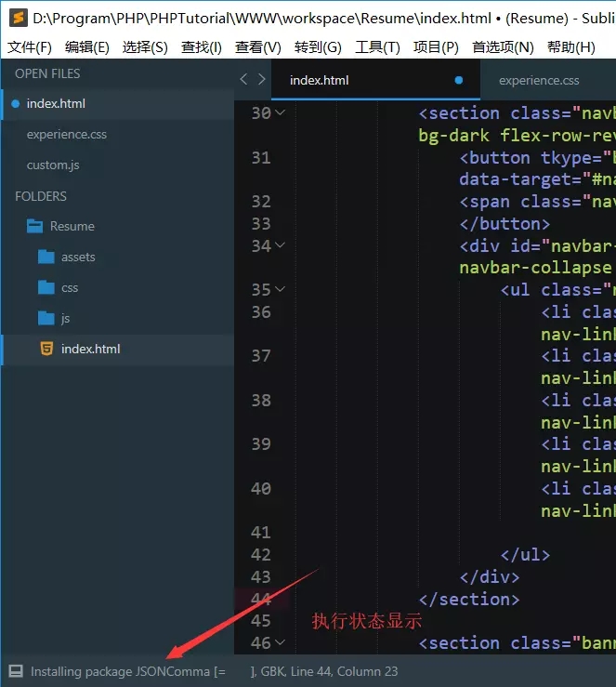Click the assets folder icon
The image size is (616, 687).
[x=46, y=257]
